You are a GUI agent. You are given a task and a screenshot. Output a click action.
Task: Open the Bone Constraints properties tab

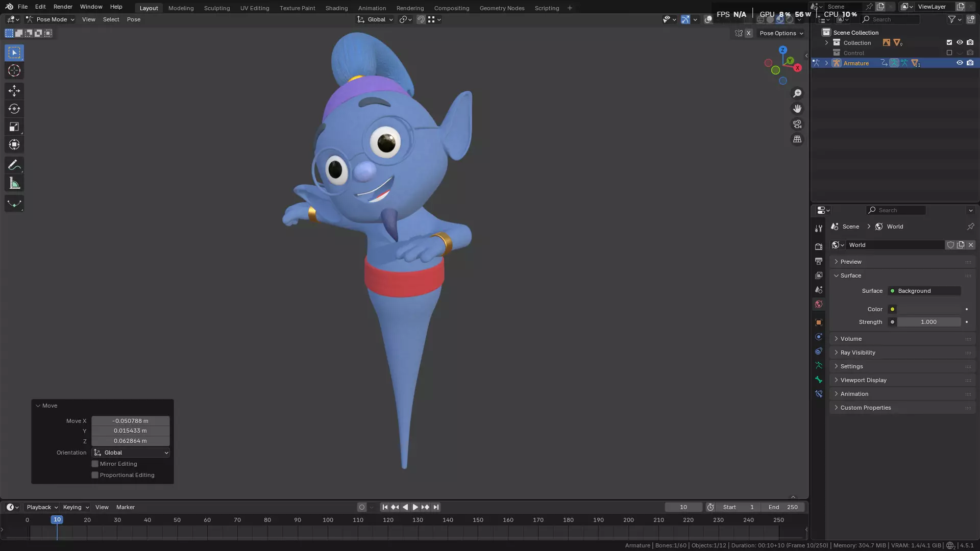(x=819, y=394)
